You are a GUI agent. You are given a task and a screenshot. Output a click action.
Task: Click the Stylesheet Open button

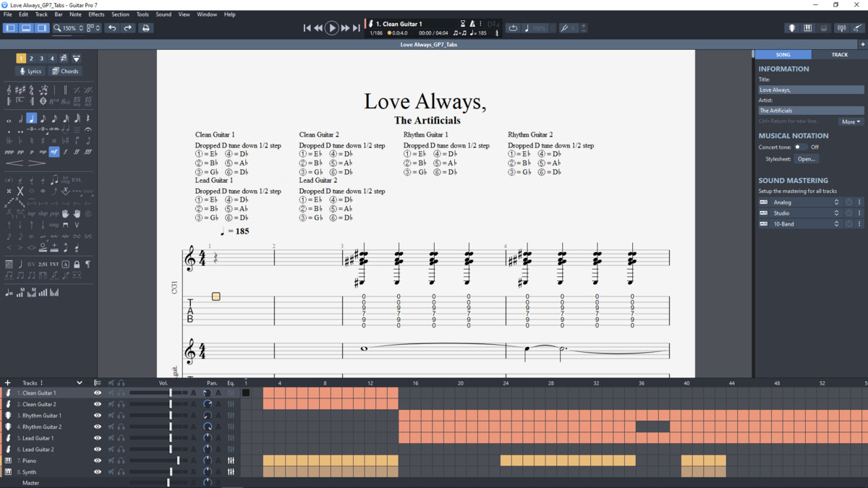click(x=806, y=159)
